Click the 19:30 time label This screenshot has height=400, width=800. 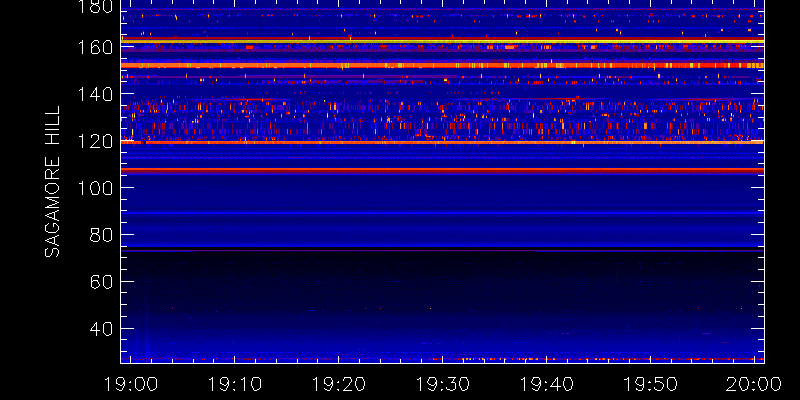tap(443, 384)
